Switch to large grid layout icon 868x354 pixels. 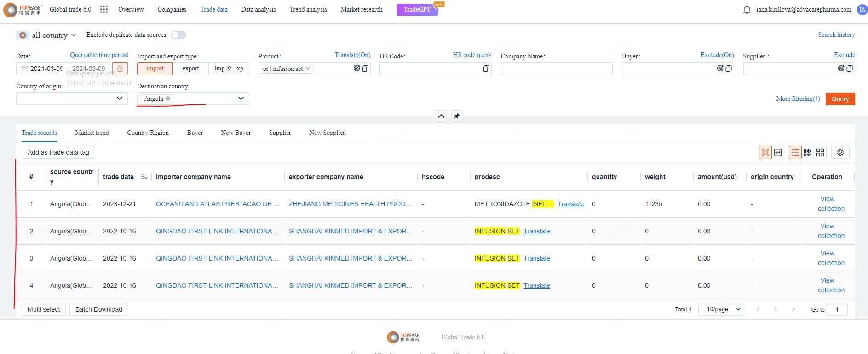pos(820,152)
